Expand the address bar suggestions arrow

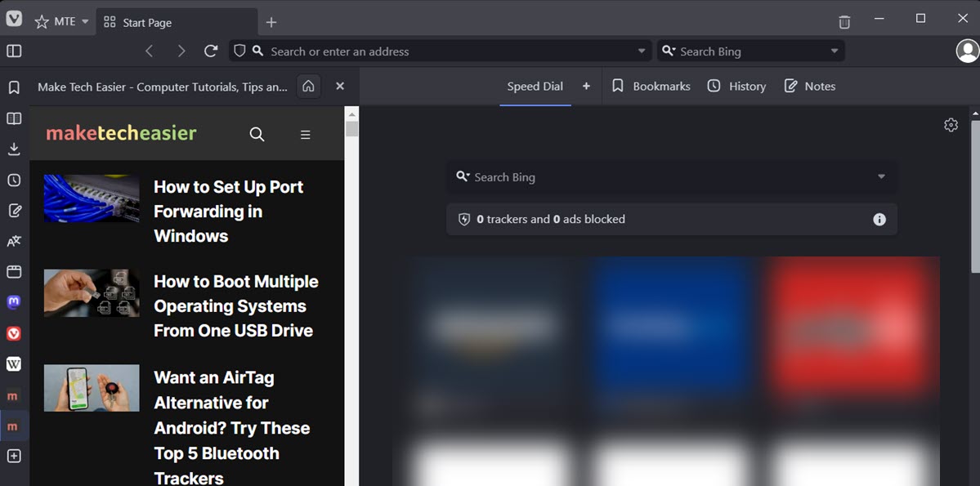(x=641, y=51)
